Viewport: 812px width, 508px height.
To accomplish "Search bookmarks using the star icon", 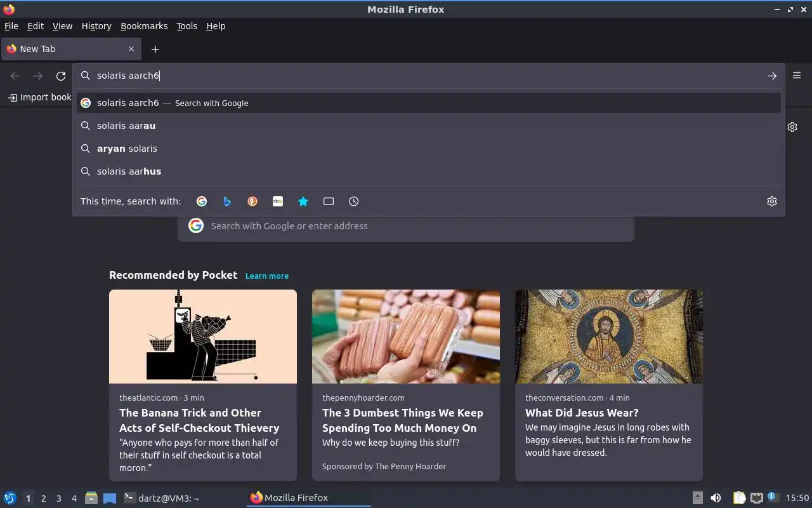I will 303,201.
